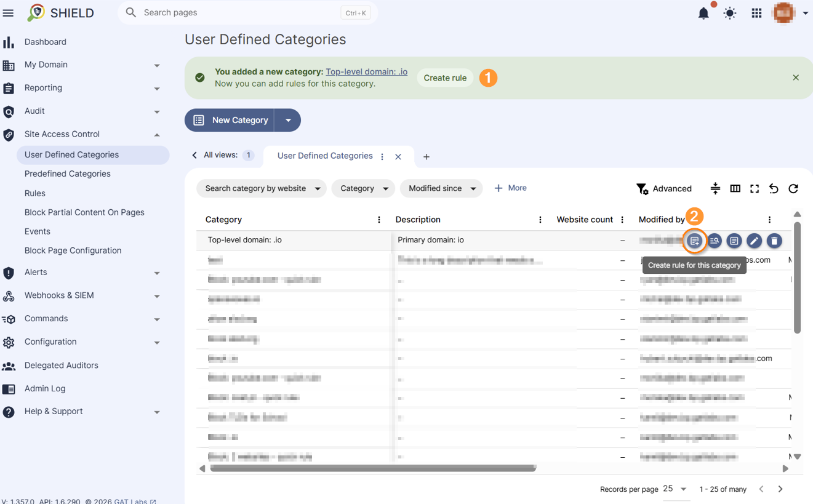813x504 pixels.
Task: Delete the Top-level domain .io category
Action: point(774,241)
